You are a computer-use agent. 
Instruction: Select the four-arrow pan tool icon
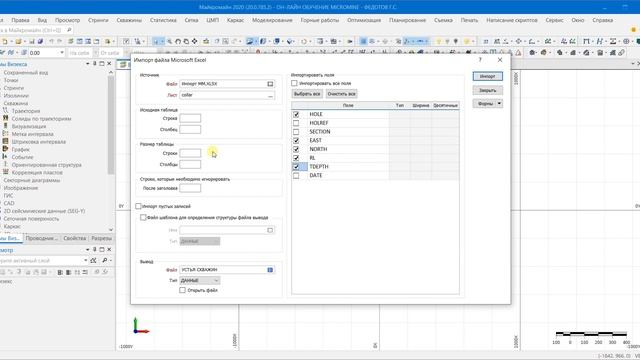click(x=195, y=41)
